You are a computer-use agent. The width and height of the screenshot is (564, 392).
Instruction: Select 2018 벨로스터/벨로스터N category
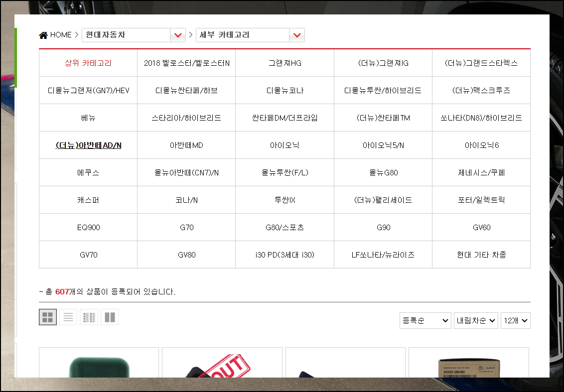click(187, 63)
